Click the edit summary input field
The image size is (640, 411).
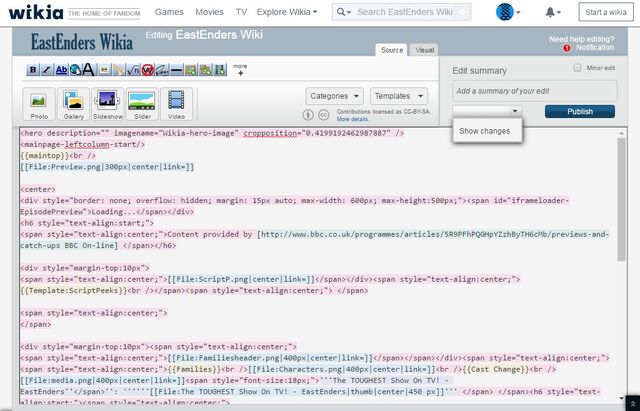coord(535,91)
